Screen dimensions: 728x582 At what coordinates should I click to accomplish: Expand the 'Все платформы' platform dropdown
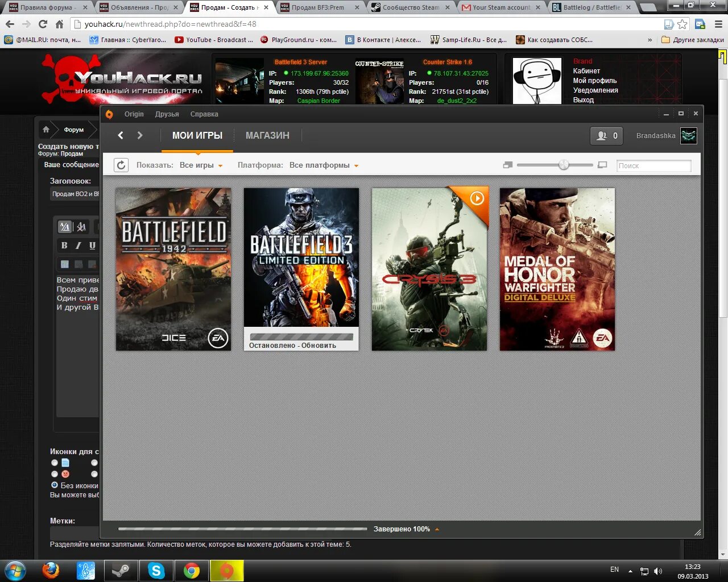coord(324,165)
